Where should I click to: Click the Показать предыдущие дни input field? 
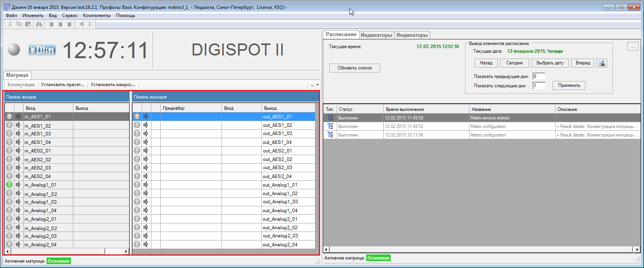pyautogui.click(x=539, y=76)
